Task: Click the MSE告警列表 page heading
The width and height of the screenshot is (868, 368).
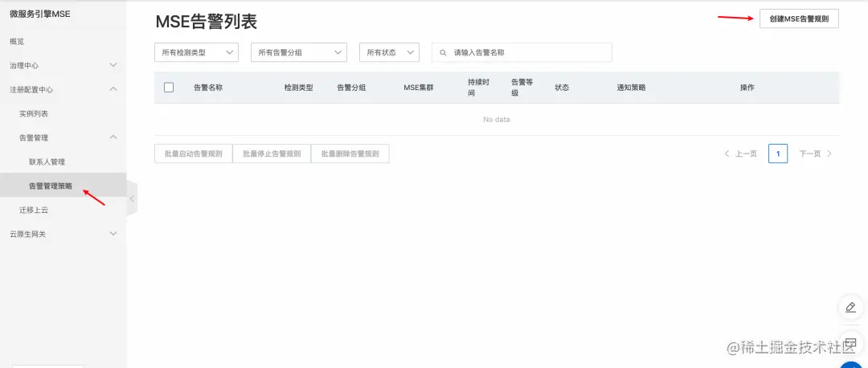Action: click(206, 22)
